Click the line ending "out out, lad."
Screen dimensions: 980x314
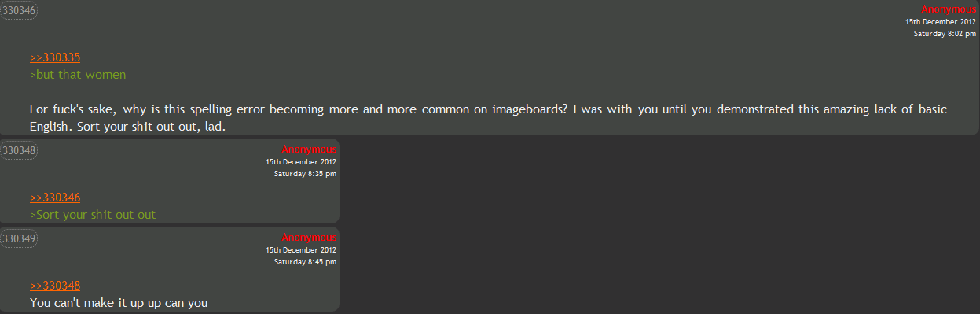(x=128, y=126)
